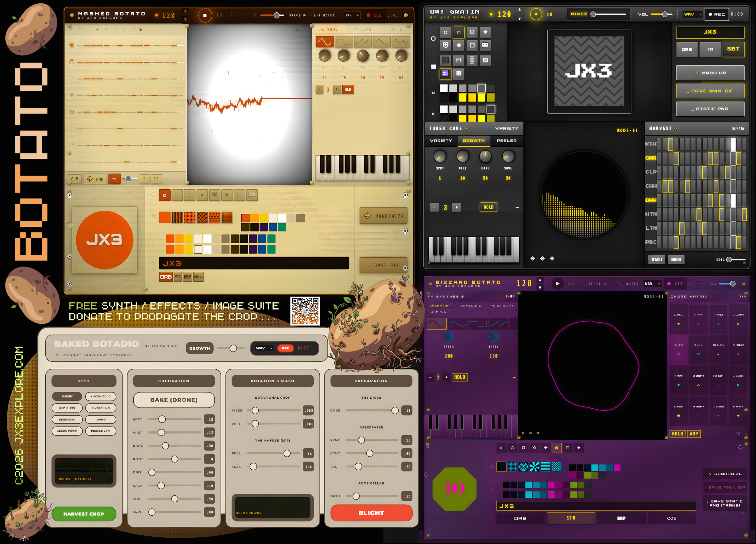Click the JX3 text field in Bizzaro Botato
Screen dimensions: 756x544
596,506
